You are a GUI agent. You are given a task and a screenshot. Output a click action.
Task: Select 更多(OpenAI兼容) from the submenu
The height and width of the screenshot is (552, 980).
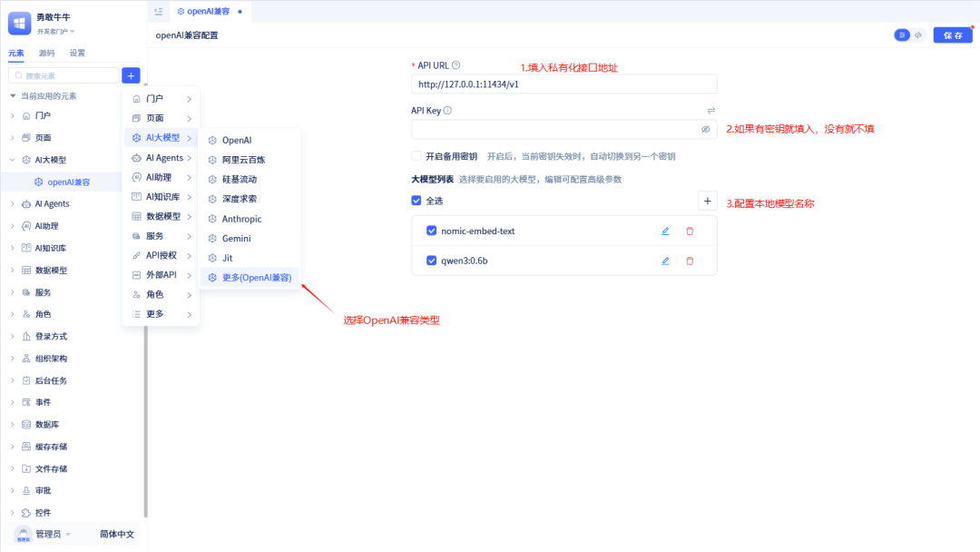250,278
